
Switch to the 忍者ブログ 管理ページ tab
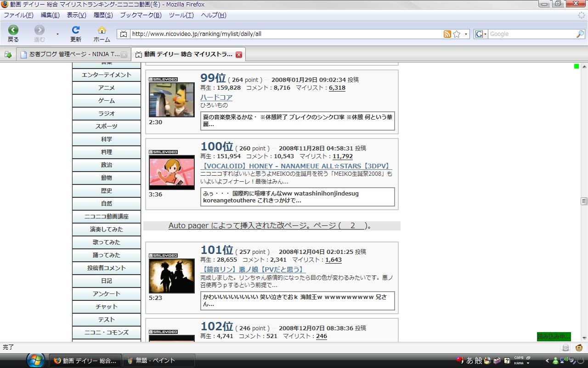[73, 54]
